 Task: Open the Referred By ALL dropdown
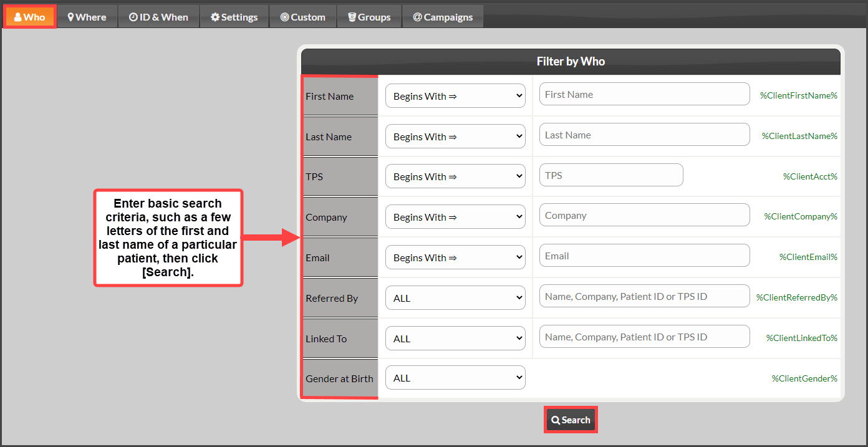(x=455, y=298)
